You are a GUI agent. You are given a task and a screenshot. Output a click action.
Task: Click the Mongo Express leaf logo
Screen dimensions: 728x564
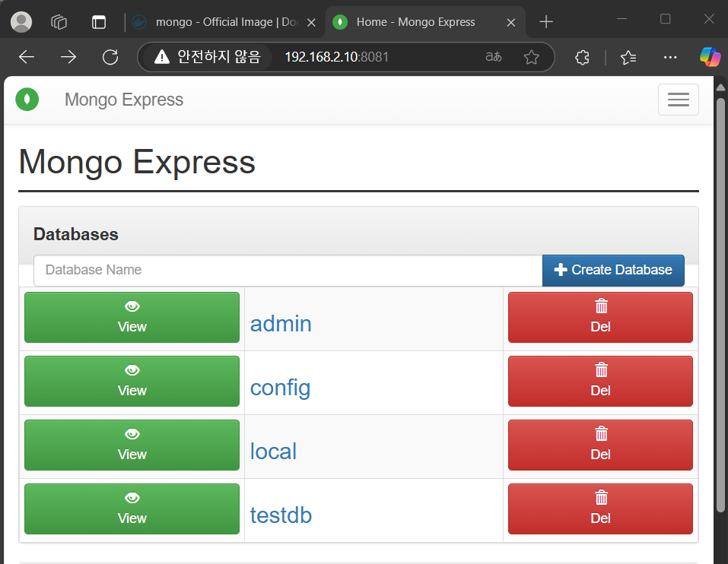click(x=27, y=100)
